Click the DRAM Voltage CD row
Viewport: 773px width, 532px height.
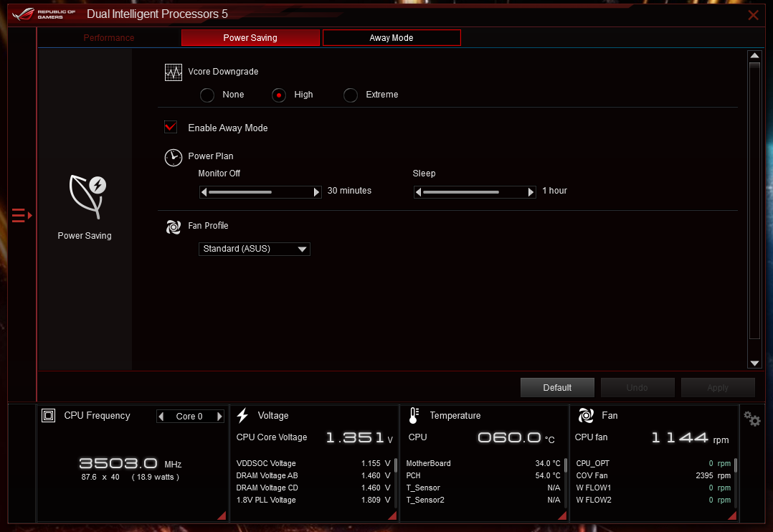point(313,488)
